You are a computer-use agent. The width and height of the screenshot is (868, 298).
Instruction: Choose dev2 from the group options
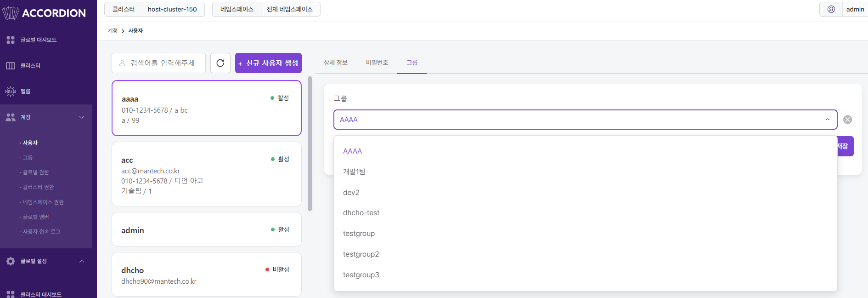tap(585, 192)
